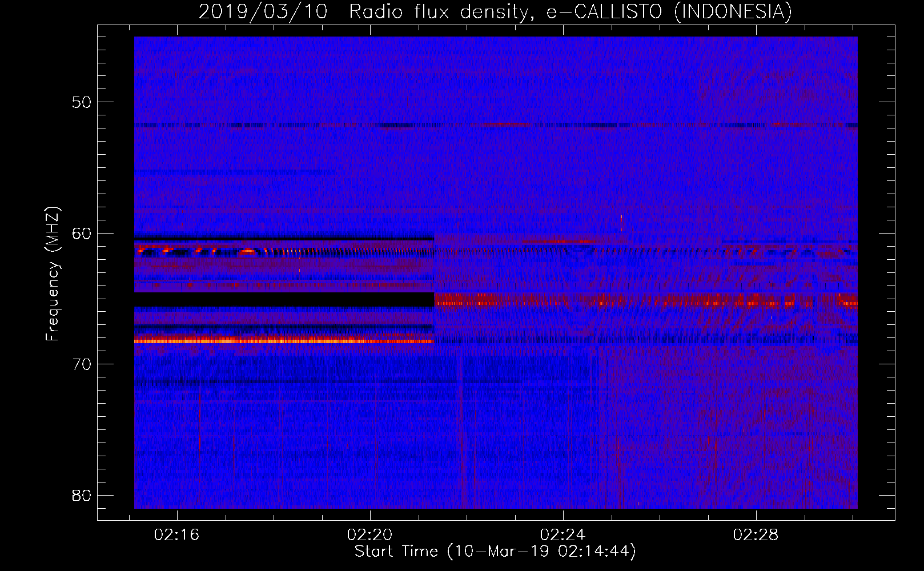This screenshot has height=571, width=924.
Task: Click the 02:24 time tick label
Action: click(563, 535)
